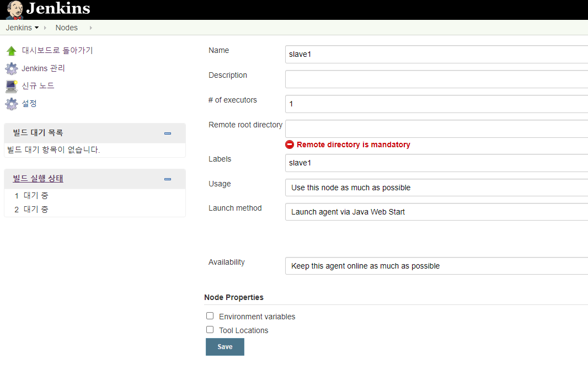The image size is (588, 391).
Task: Focus the Remote root directory field
Action: tap(436, 128)
